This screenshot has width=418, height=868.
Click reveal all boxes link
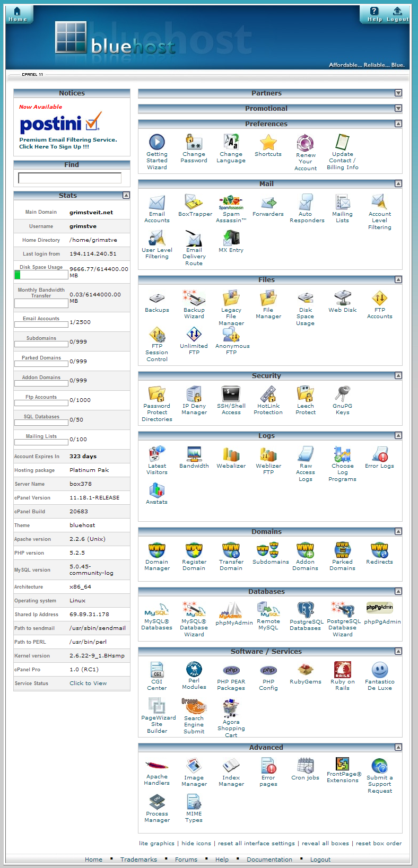coord(325,843)
